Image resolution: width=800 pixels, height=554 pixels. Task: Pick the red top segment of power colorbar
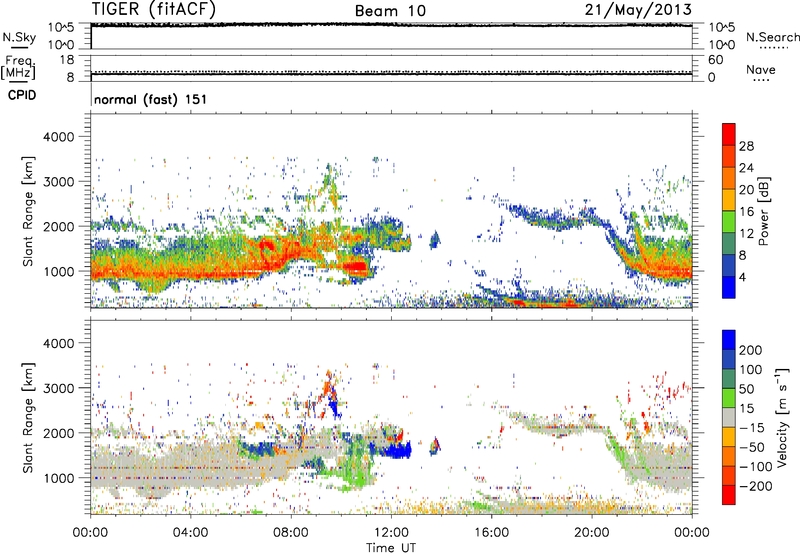coord(729,135)
